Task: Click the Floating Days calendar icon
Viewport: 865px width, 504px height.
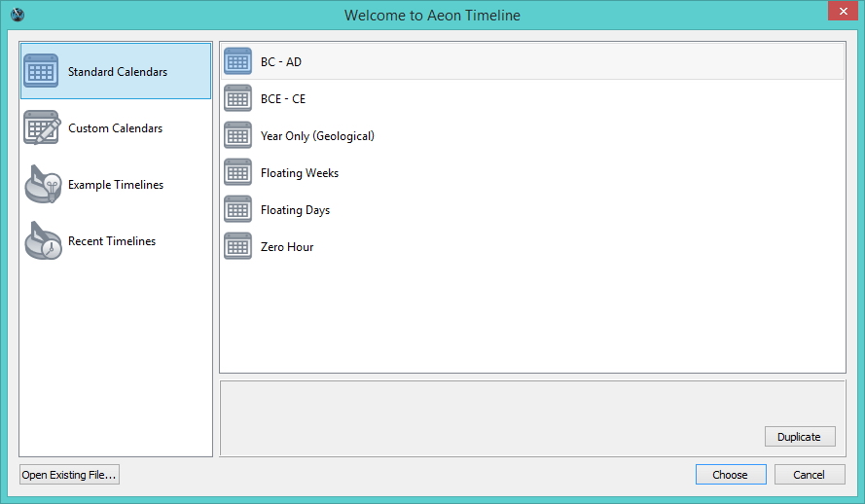Action: click(x=238, y=209)
